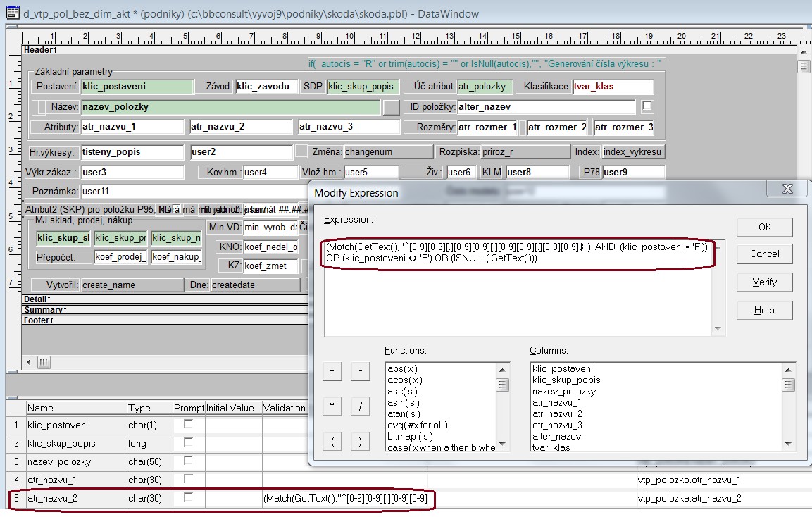812x517 pixels.
Task: Toggle Prompt checkbox for atr_nazvu_1 row
Action: (188, 478)
